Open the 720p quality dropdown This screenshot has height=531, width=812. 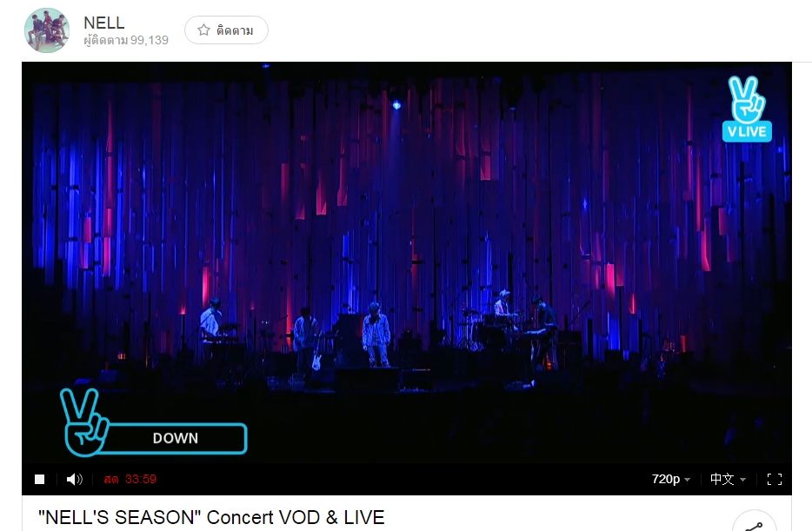(x=670, y=479)
